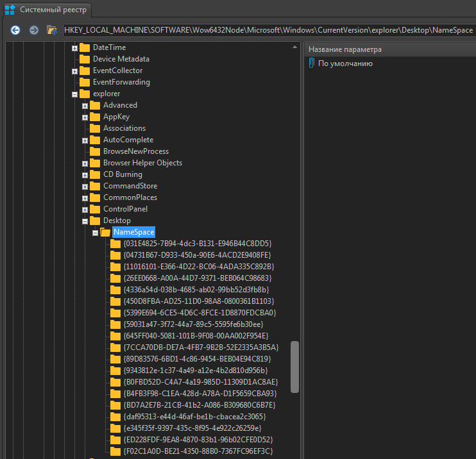Click the ControlPanel folder icon
Image resolution: width=476 pixels, height=459 pixels.
pos(95,209)
